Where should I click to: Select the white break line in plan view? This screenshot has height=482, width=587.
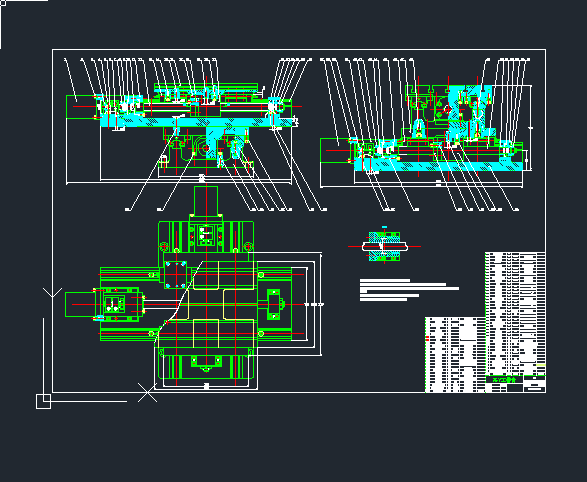point(180,298)
